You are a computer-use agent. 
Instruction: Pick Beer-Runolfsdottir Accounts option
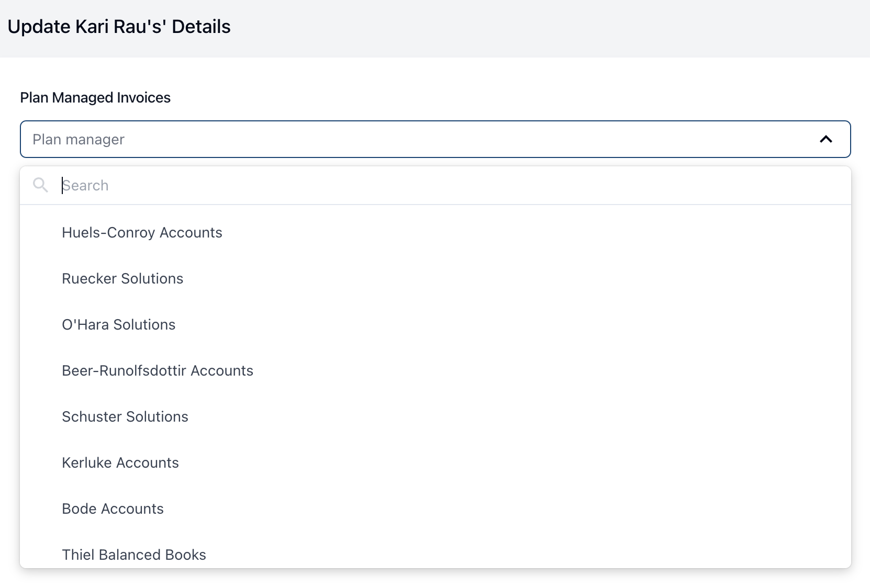pyautogui.click(x=436, y=371)
